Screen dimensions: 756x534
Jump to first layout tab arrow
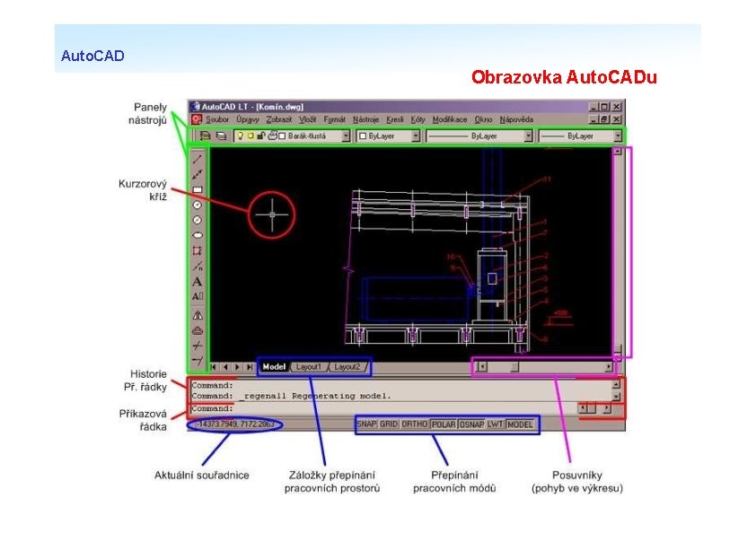(214, 367)
